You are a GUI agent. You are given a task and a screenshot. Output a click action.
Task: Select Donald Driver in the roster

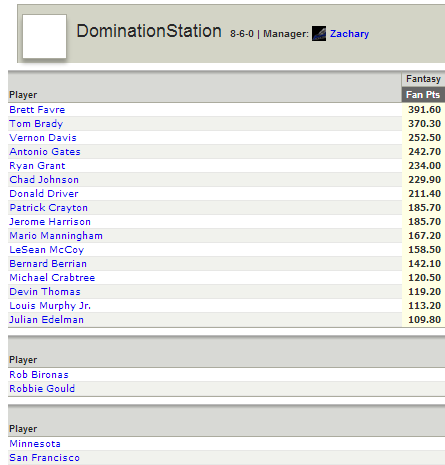coord(44,194)
